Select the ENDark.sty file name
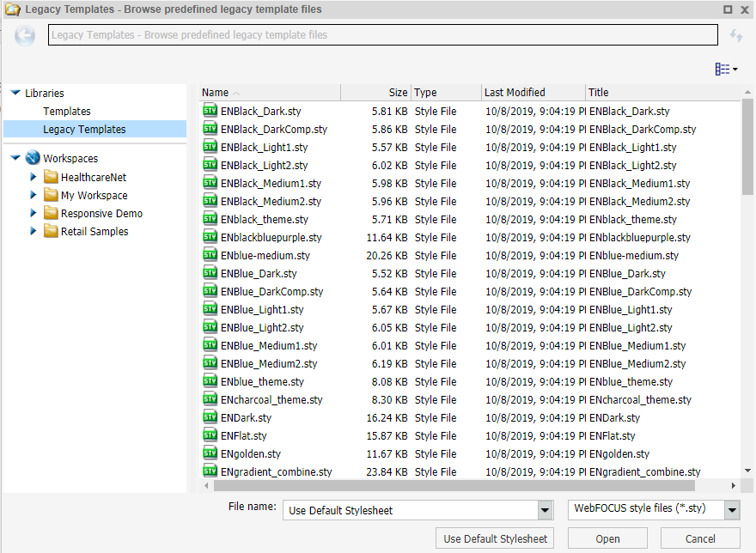 point(246,417)
